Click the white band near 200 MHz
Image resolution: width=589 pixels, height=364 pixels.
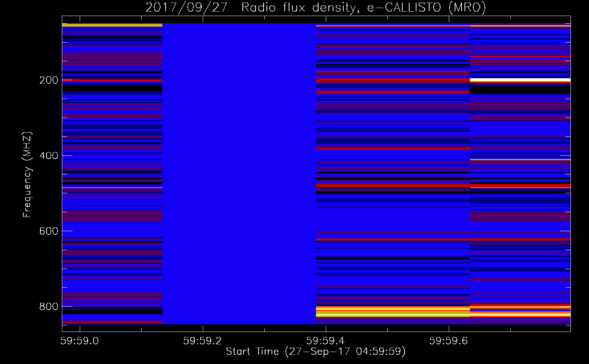click(x=520, y=80)
